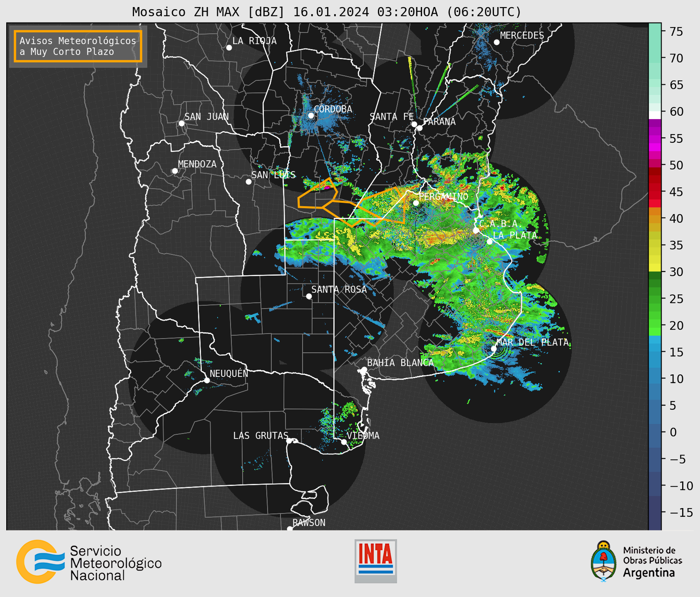
Task: Click the MENDOZA city label
Action: pos(197,164)
